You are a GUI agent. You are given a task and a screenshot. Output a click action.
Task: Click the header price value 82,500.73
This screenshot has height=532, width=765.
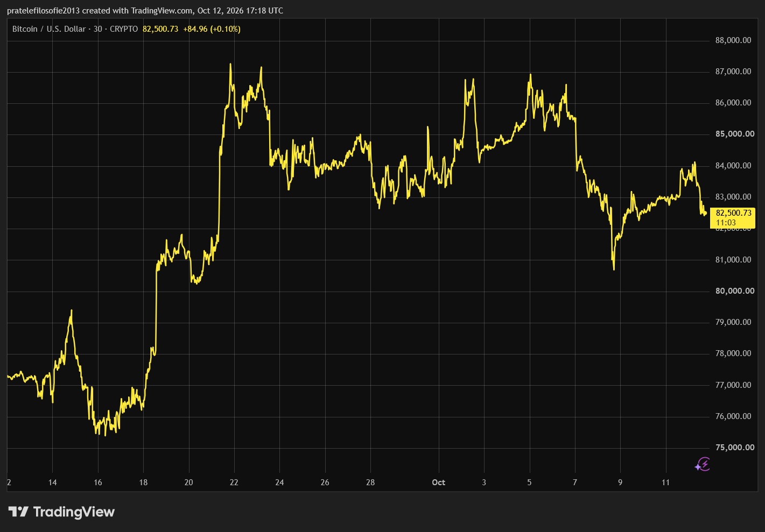point(160,29)
